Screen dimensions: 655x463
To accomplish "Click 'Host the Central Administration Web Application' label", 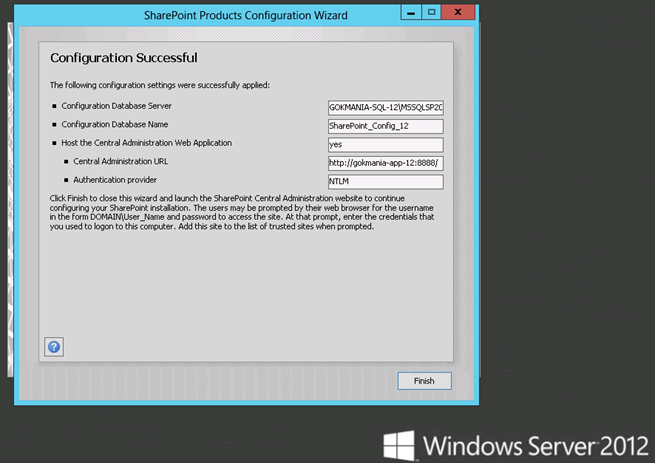I will coord(147,142).
